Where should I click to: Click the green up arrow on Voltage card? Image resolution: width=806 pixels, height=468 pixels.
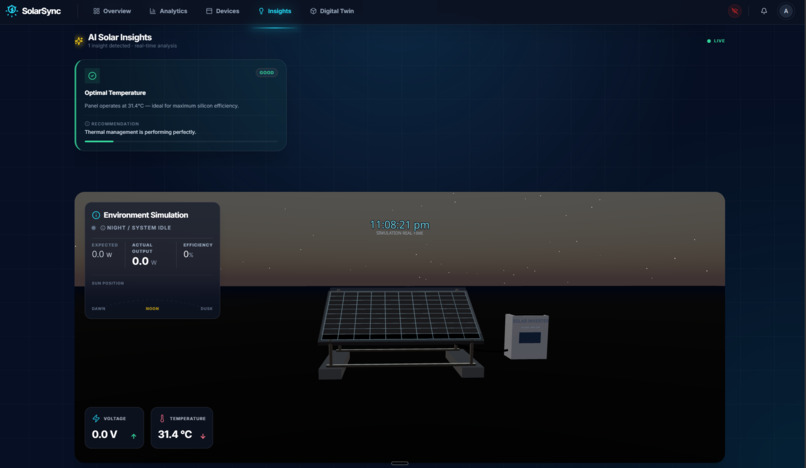click(134, 436)
